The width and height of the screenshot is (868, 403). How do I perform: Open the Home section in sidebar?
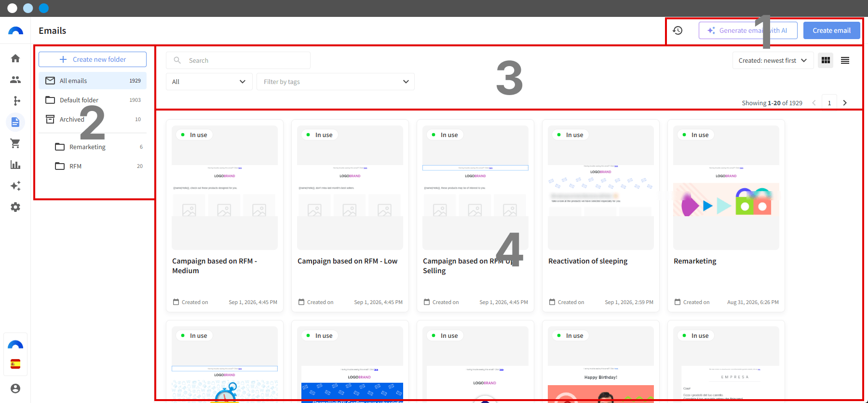coord(15,58)
